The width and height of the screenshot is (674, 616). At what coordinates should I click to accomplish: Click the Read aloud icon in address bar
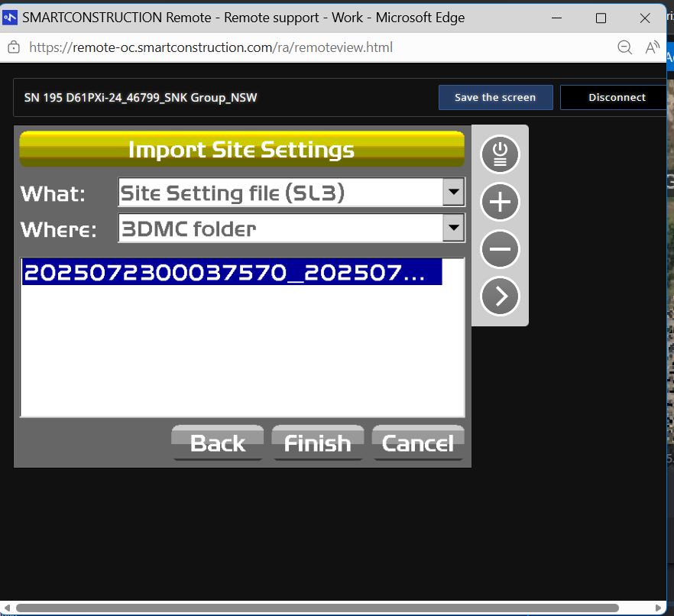[652, 47]
